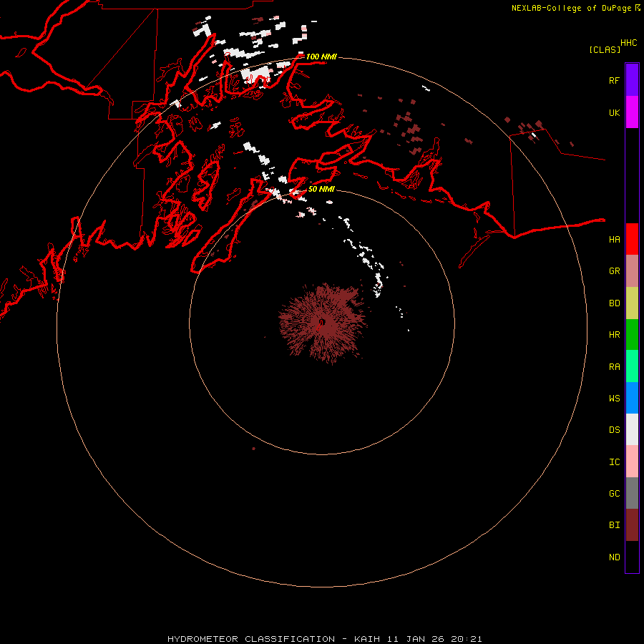
Task: Pick the RA light green swatch
Action: [632, 366]
